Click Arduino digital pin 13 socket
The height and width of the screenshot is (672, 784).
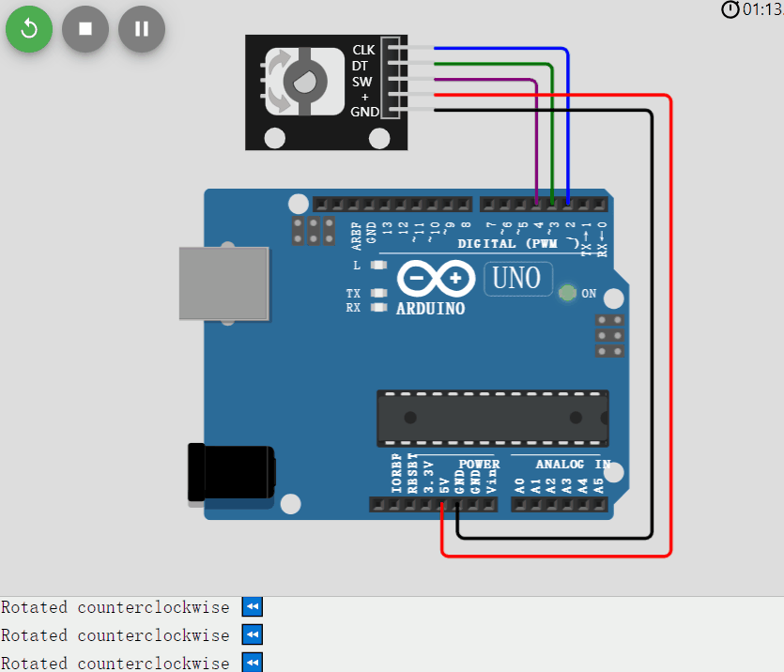coord(385,205)
